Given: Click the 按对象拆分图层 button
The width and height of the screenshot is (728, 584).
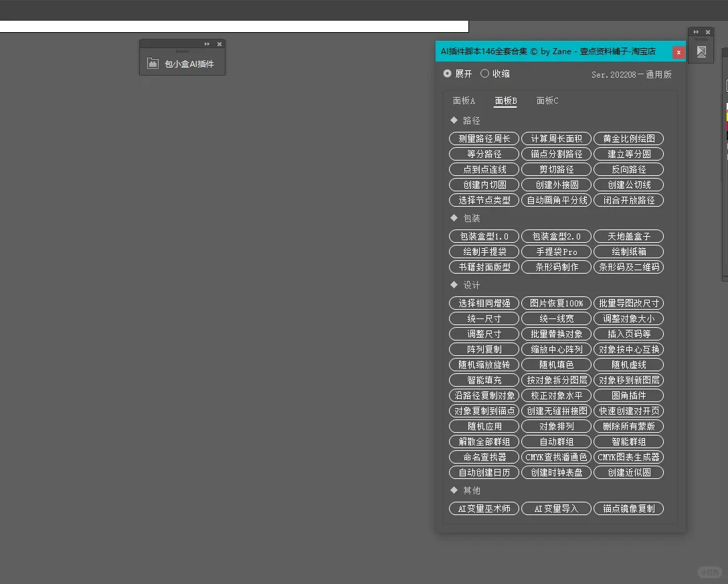Looking at the screenshot, I should (x=556, y=379).
